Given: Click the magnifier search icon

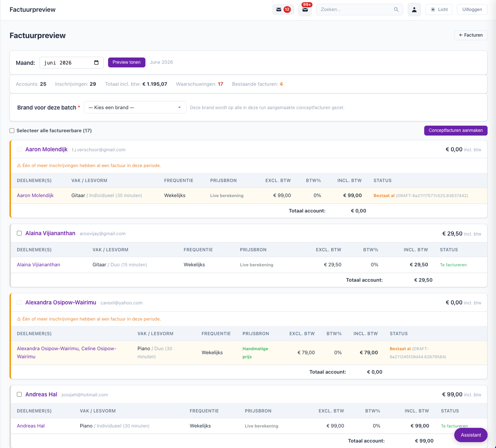Looking at the screenshot, I should 396,10.
